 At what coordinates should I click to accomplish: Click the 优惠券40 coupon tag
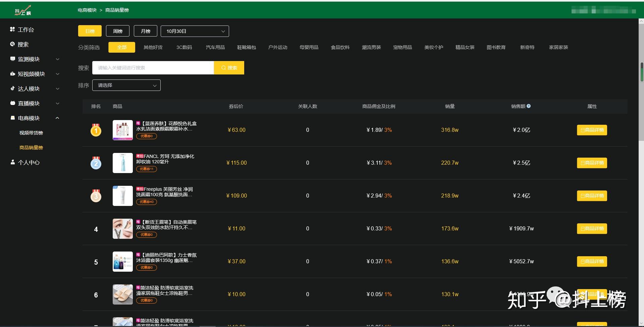point(147,202)
